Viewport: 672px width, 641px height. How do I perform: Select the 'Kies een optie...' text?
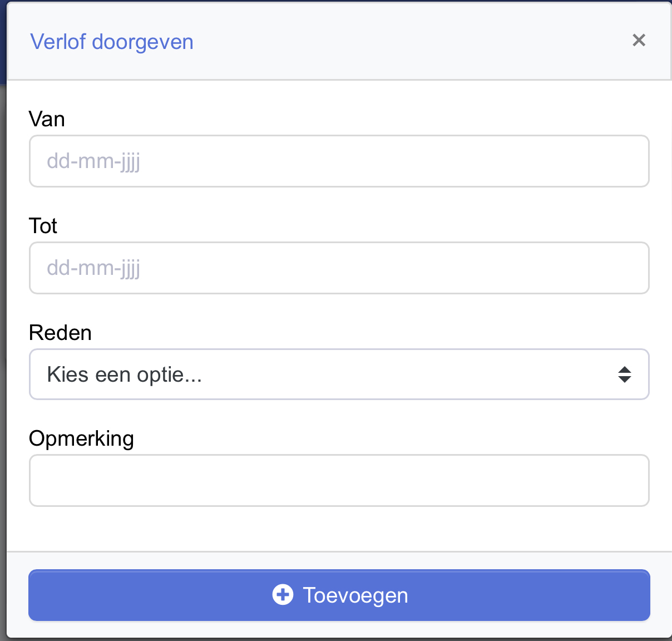[x=124, y=374]
